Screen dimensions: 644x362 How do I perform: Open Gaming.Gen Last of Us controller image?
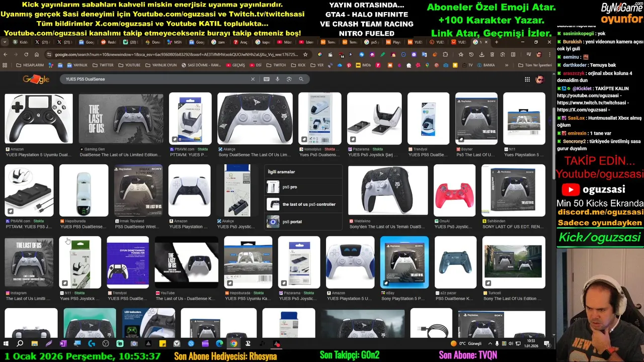(x=121, y=118)
